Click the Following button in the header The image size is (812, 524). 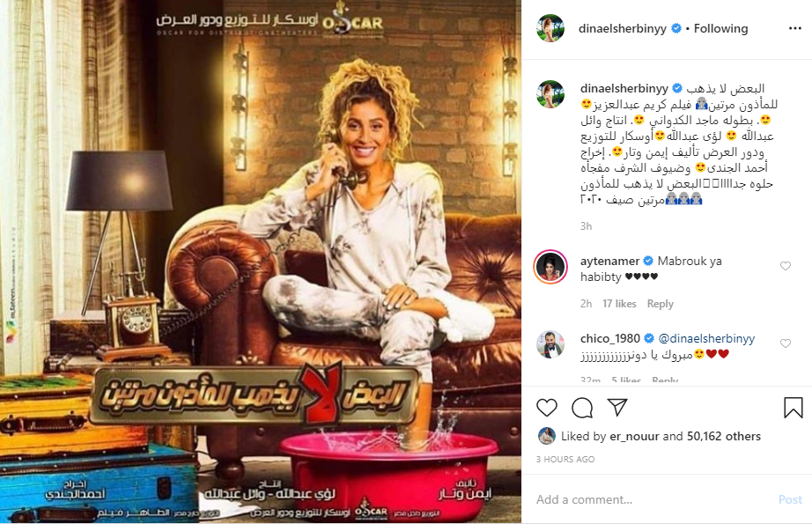click(721, 28)
